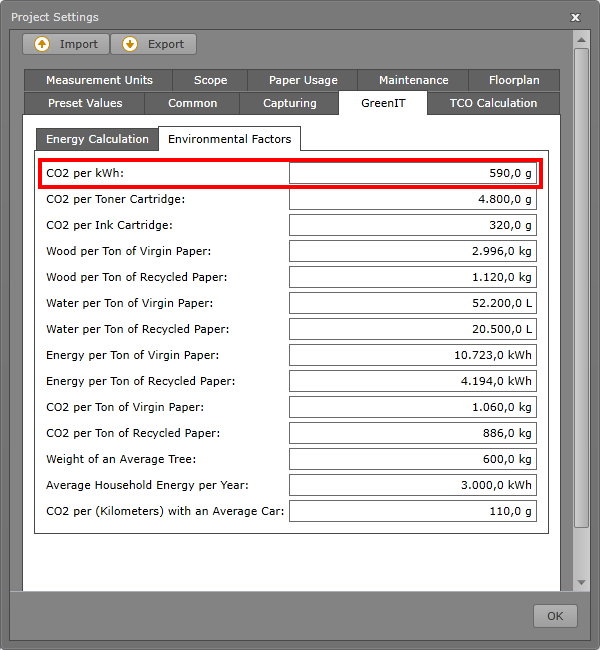The image size is (600, 650).
Task: Open the Measurement Units tab
Action: point(99,80)
